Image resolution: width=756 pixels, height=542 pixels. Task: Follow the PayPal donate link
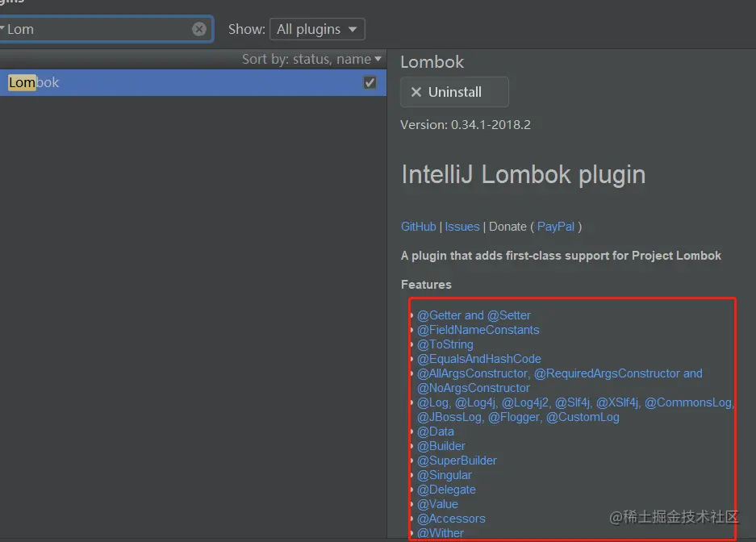click(556, 227)
